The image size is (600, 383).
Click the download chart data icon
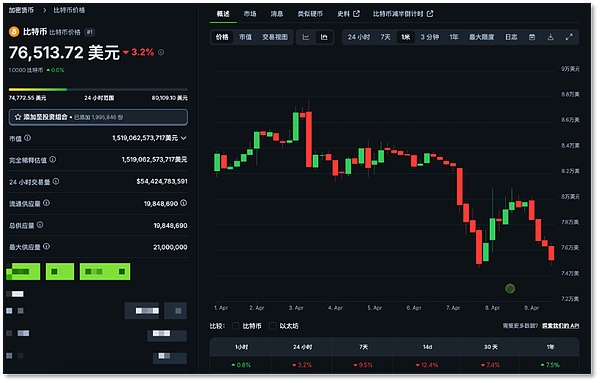550,37
